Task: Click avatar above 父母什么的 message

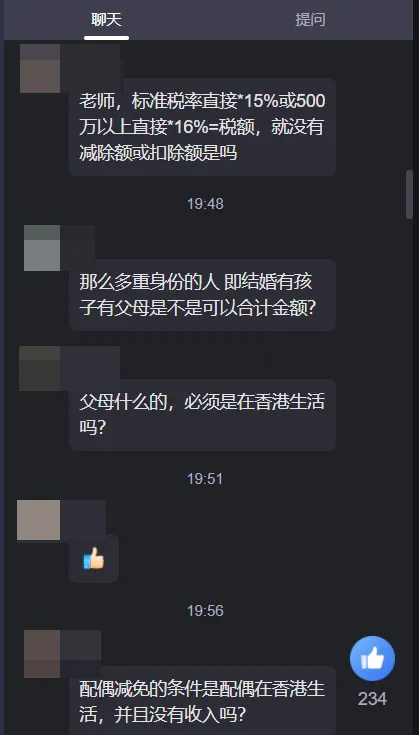Action: click(39, 368)
